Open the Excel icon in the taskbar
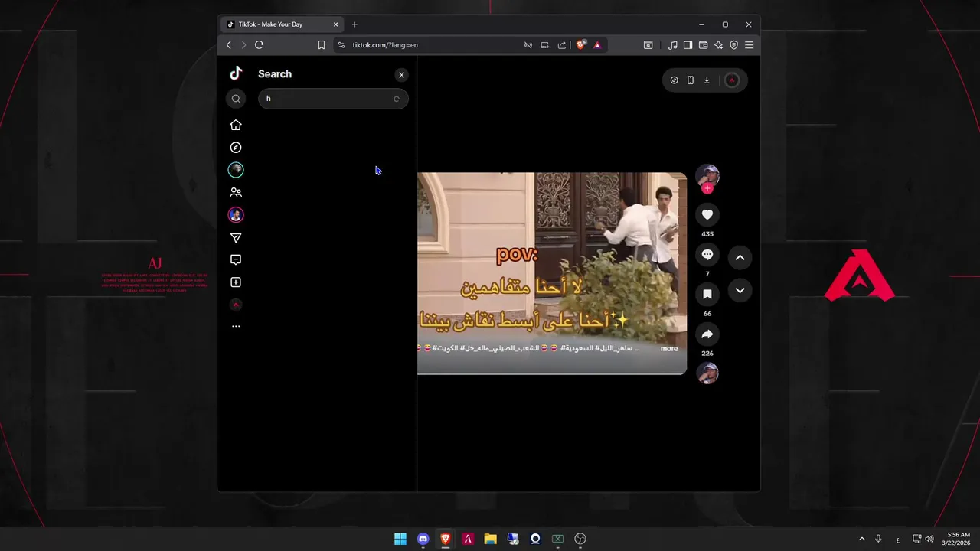This screenshot has height=551, width=980. (557, 539)
